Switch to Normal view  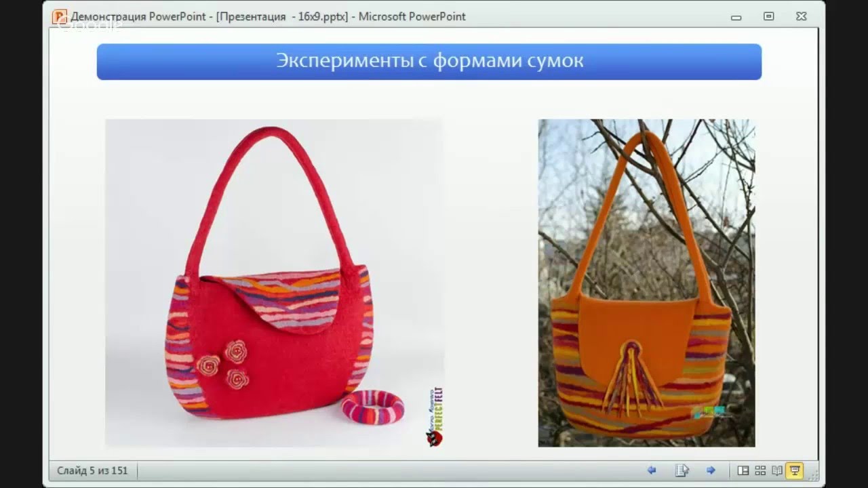(x=743, y=470)
